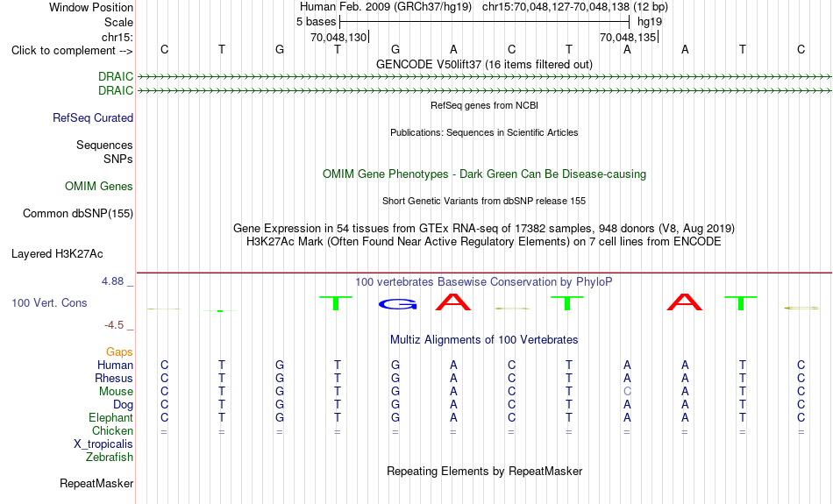Click 'RefSeq genes from NCBI' title

tap(485, 105)
